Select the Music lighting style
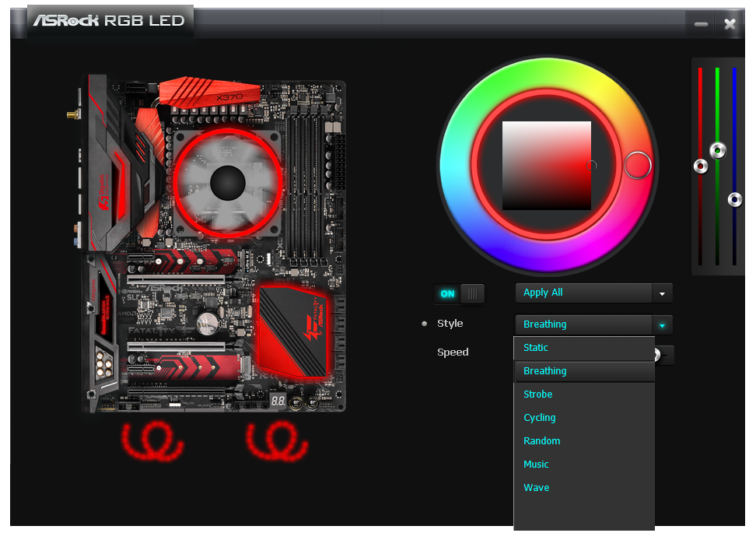756x540 pixels. pyautogui.click(x=584, y=465)
